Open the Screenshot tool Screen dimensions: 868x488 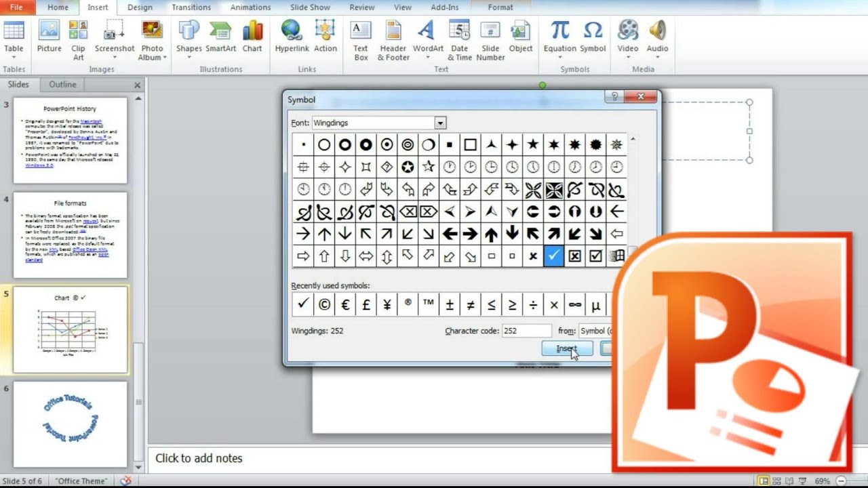click(114, 39)
